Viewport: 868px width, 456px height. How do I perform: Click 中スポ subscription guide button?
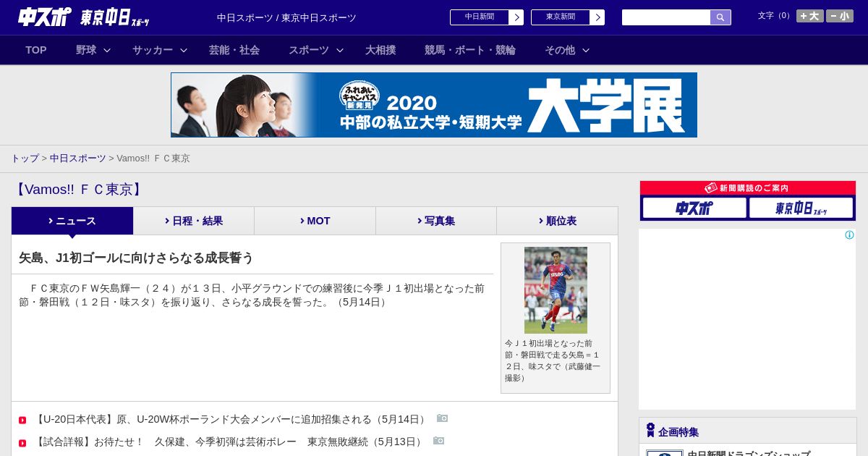click(694, 208)
